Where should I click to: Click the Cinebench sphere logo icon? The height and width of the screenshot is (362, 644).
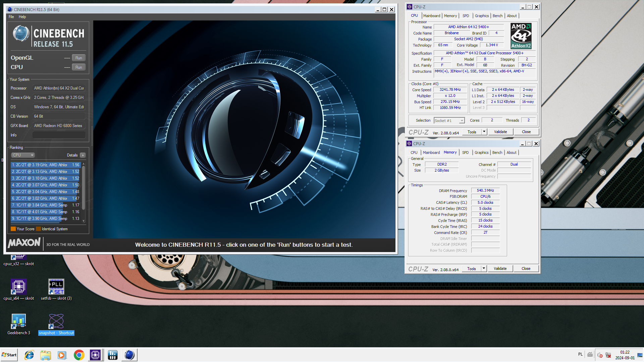click(21, 34)
